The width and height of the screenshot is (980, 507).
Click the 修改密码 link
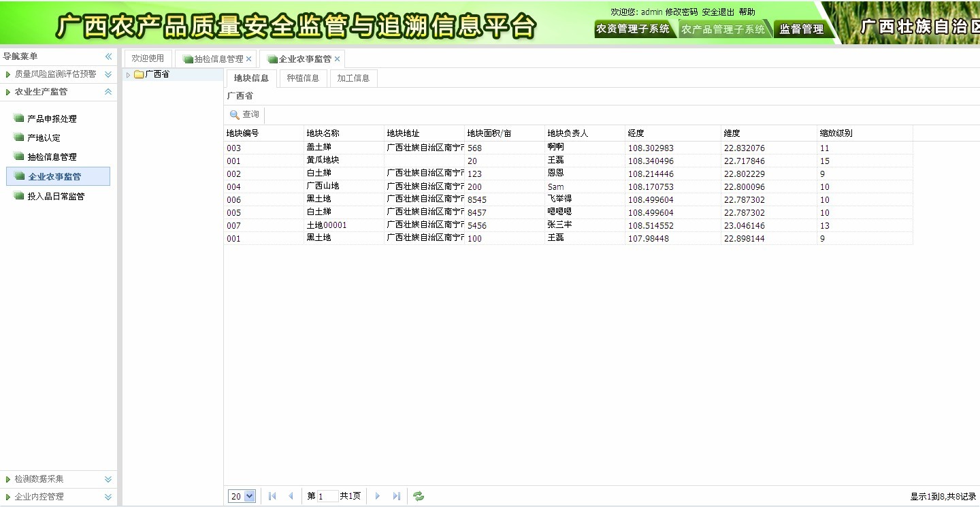point(681,12)
